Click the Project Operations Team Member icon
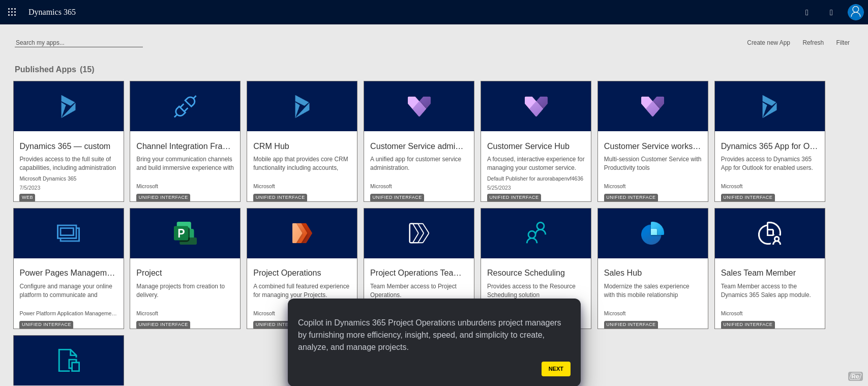The height and width of the screenshot is (386, 868). [x=419, y=233]
